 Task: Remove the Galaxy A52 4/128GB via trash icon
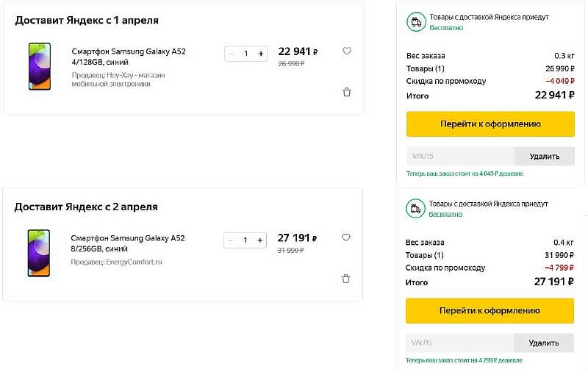point(347,93)
